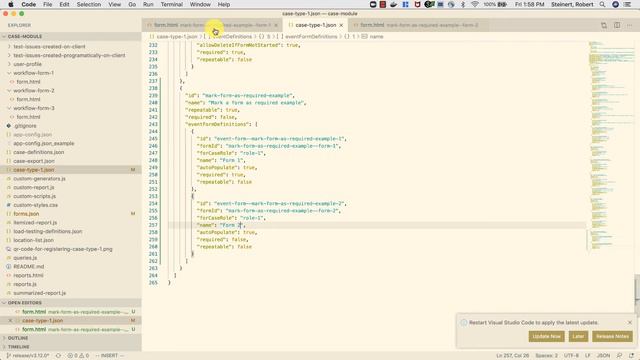Image resolution: width=640 pixels, height=360 pixels.
Task: Collapse the workflow-form-1 folder
Action: pyautogui.click(x=71, y=73)
